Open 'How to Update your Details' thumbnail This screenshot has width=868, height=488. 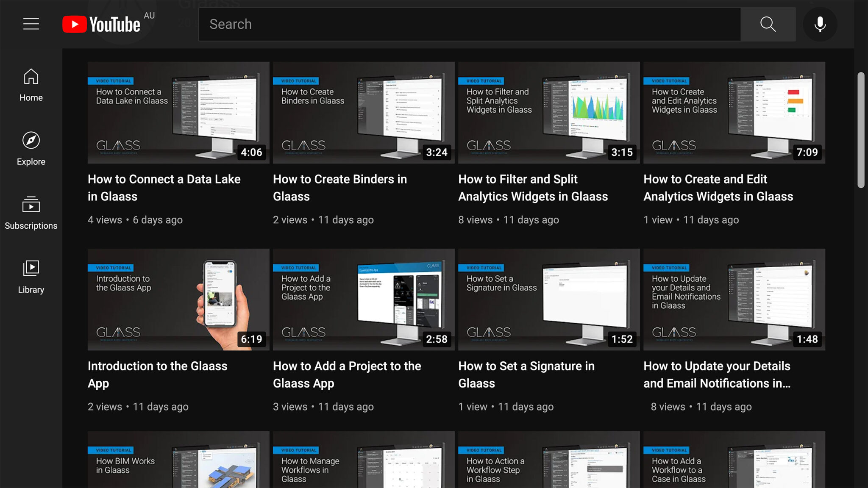click(734, 299)
